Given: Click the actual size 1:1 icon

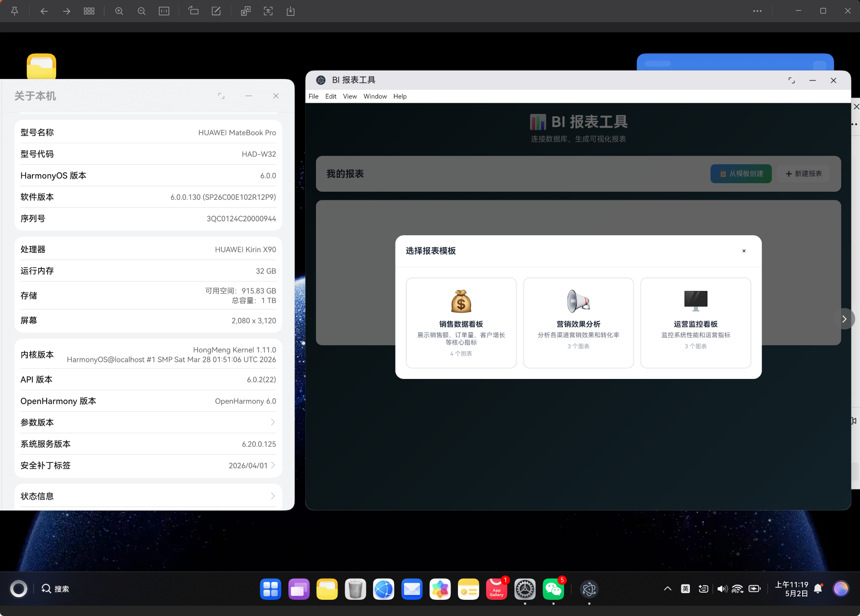Looking at the screenshot, I should pyautogui.click(x=164, y=11).
